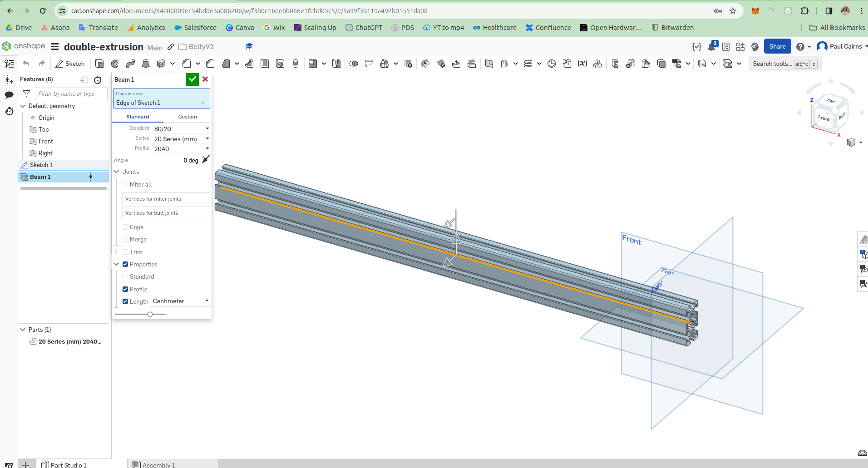Enable the Miter all checkbox
The width and height of the screenshot is (868, 468).
click(125, 184)
